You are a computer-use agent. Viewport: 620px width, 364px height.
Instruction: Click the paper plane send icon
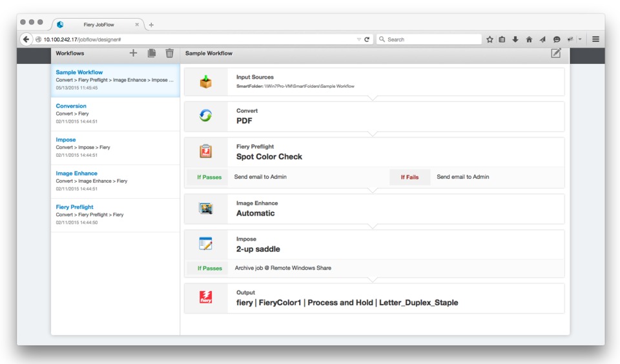click(x=542, y=39)
